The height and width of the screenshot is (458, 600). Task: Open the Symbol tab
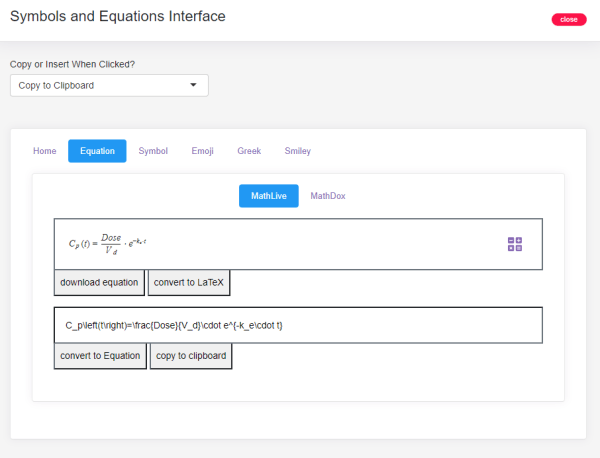(153, 151)
